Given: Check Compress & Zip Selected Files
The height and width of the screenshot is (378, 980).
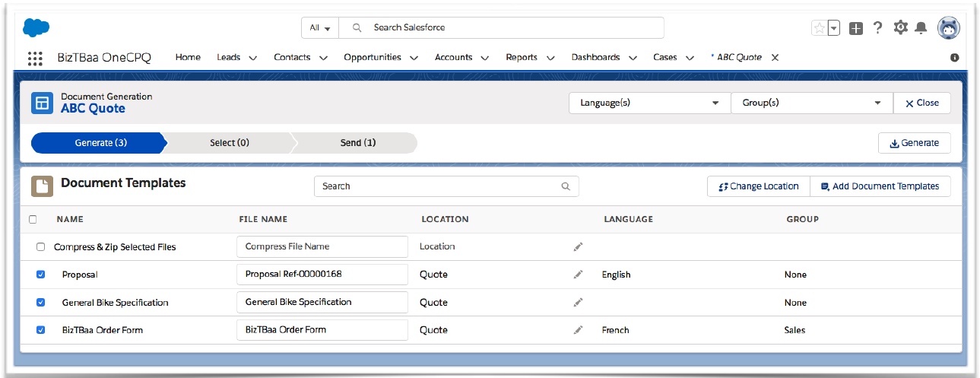Looking at the screenshot, I should (41, 247).
